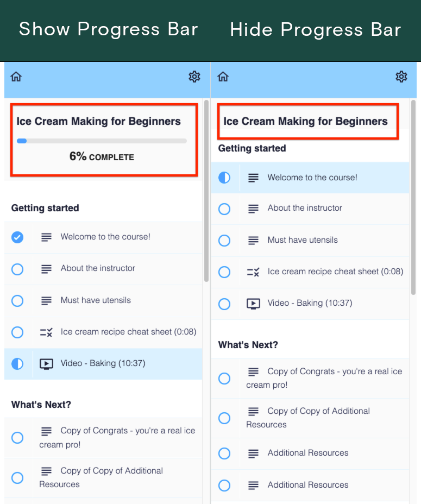Click Ice Cream Making for Beginners title, left panel
The width and height of the screenshot is (421, 504).
point(98,121)
